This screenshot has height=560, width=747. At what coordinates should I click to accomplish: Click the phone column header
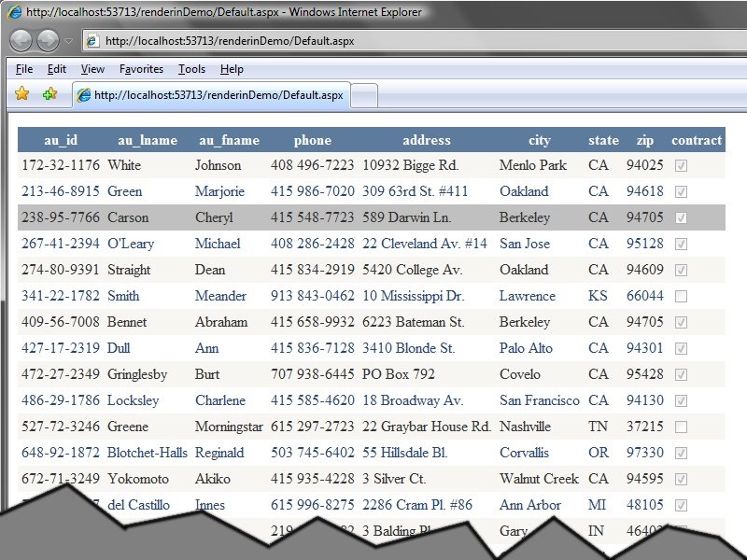313,140
